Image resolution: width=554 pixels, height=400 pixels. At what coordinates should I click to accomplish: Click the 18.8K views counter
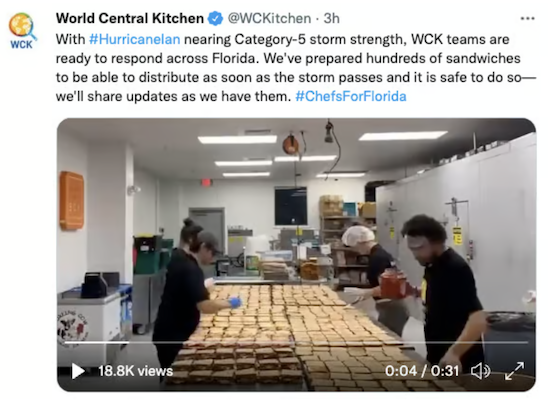[135, 371]
